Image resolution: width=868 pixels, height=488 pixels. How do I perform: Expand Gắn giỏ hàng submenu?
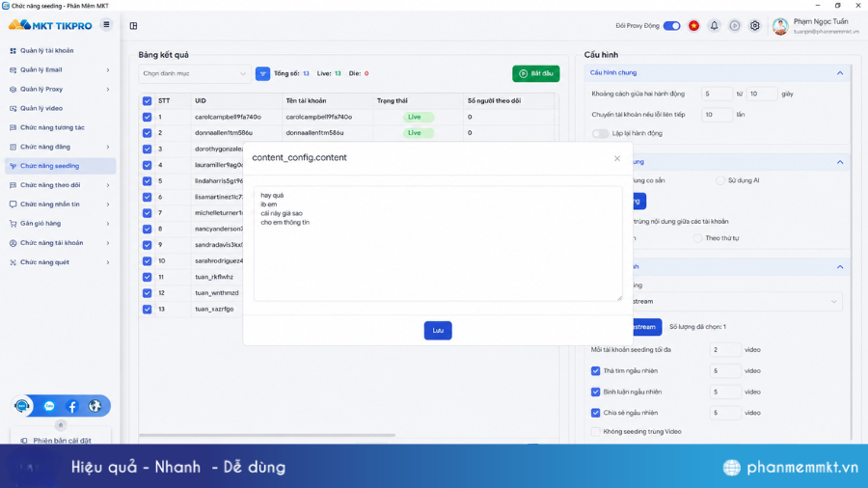click(108, 224)
